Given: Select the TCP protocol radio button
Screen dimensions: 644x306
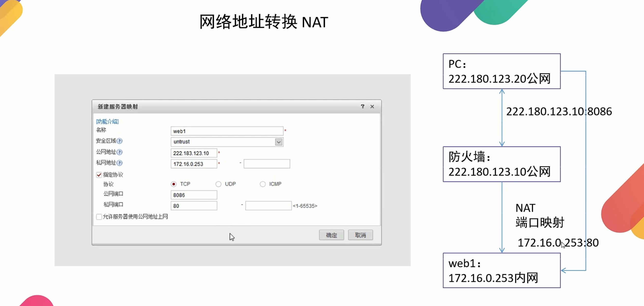Looking at the screenshot, I should tap(174, 184).
